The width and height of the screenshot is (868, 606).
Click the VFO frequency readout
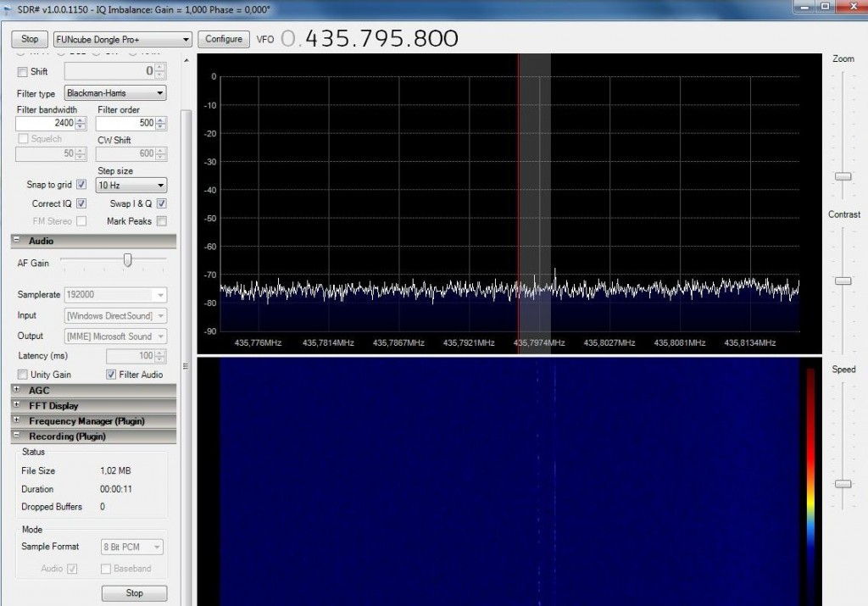(373, 38)
